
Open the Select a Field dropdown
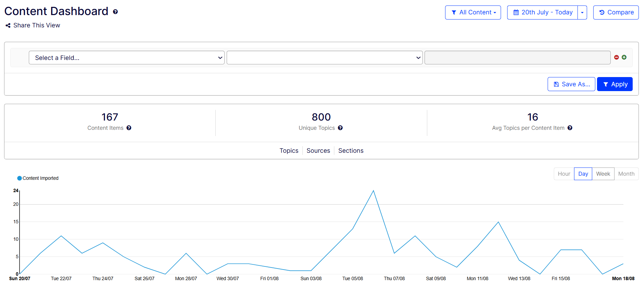pyautogui.click(x=127, y=58)
